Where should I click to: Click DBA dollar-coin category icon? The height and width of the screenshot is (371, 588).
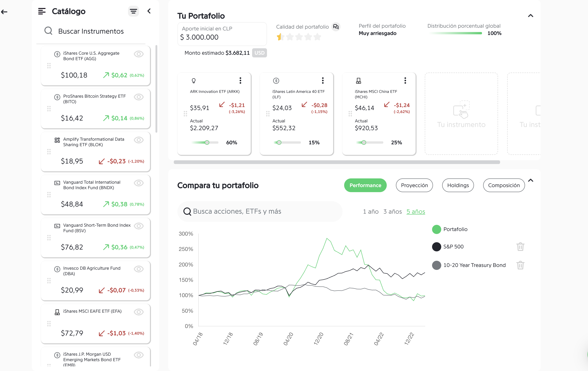57,269
